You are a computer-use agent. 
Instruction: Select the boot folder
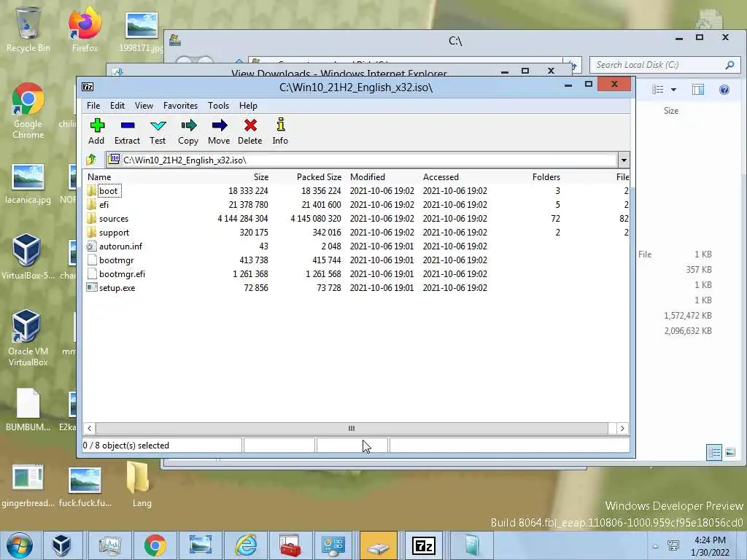point(108,191)
